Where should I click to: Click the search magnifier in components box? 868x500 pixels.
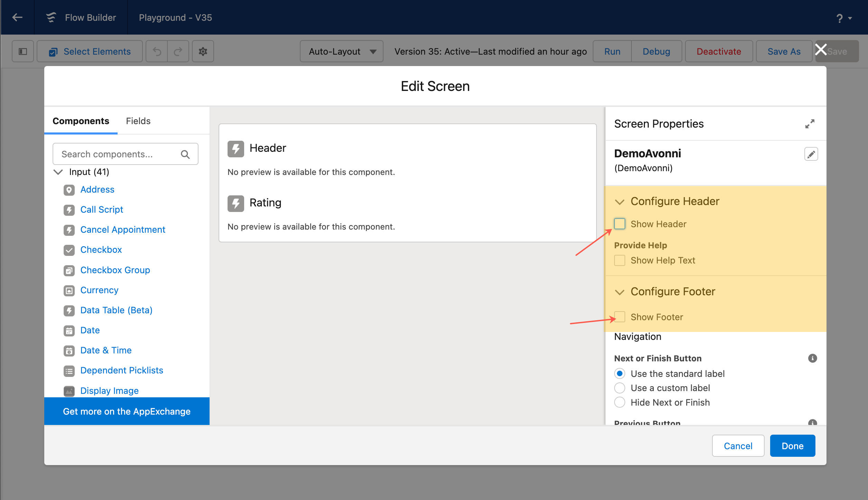[185, 154]
